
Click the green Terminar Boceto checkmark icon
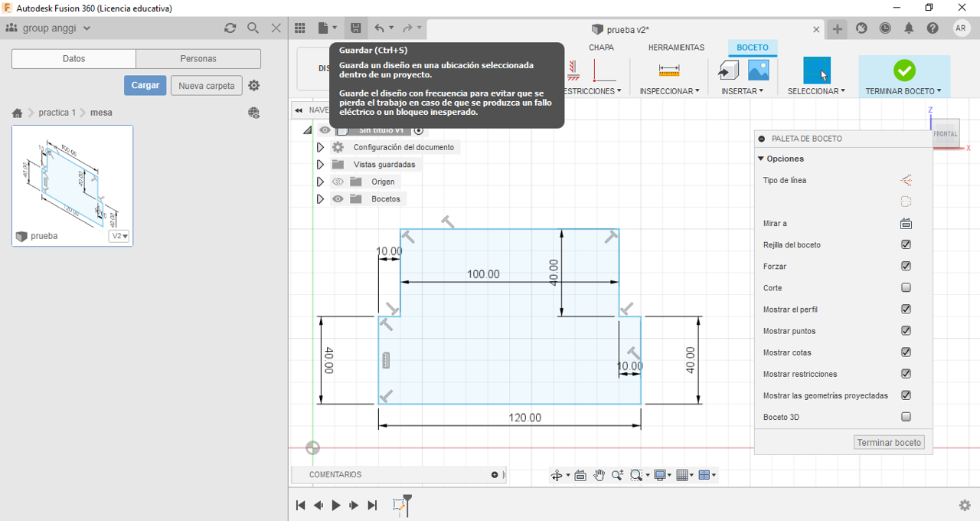click(x=903, y=70)
